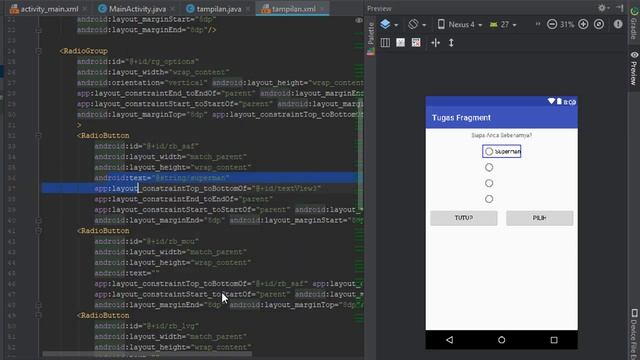Select the third radio button in preview

[x=489, y=183]
